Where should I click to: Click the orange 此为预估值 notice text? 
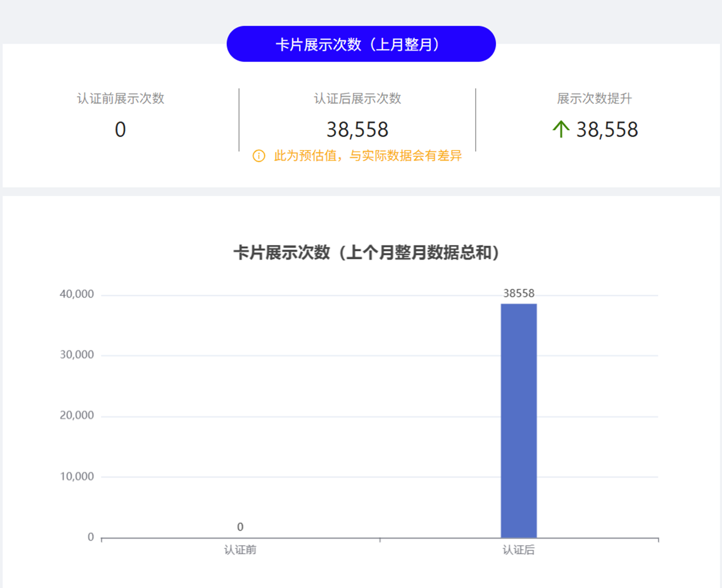coord(368,156)
